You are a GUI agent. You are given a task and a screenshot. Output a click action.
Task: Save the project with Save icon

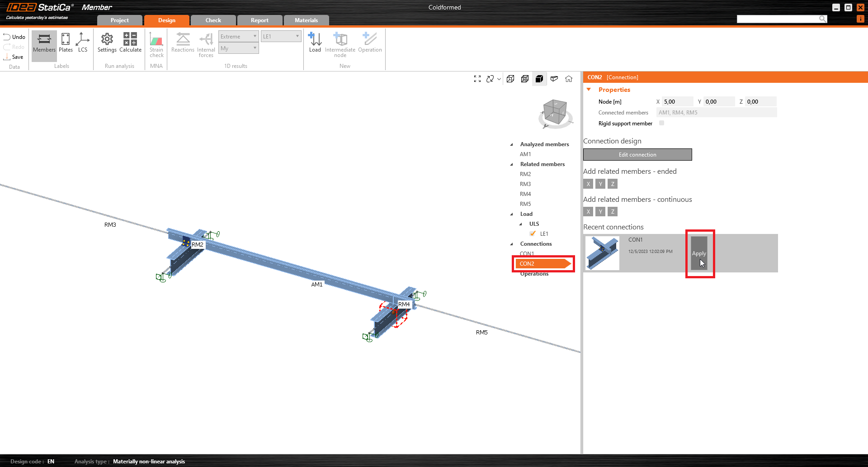7,57
